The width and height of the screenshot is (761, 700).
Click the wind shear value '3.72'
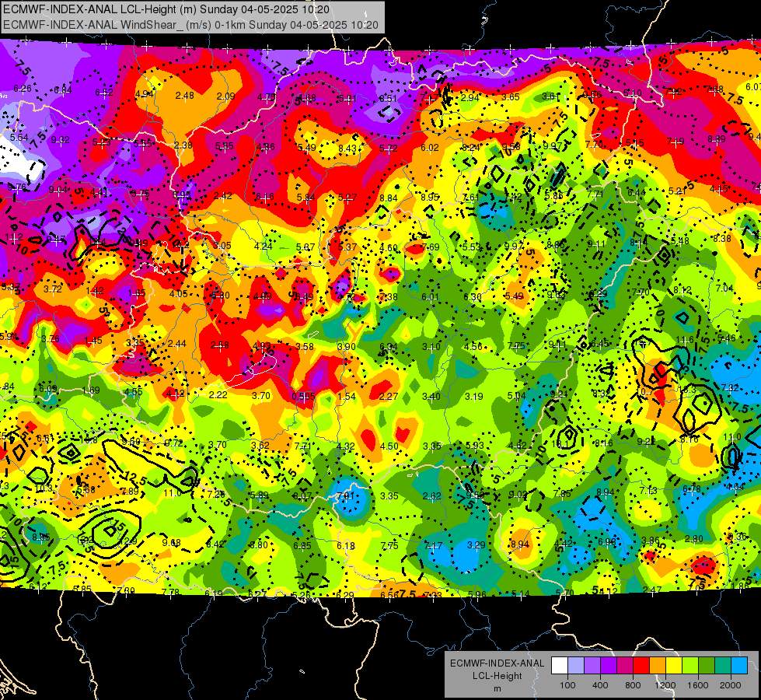click(x=52, y=289)
